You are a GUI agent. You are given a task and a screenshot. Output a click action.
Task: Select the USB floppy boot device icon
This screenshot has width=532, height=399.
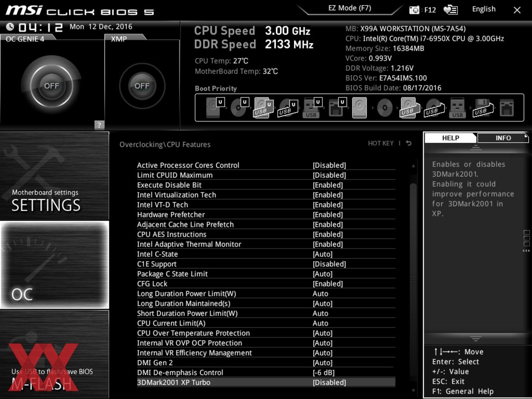[483, 108]
